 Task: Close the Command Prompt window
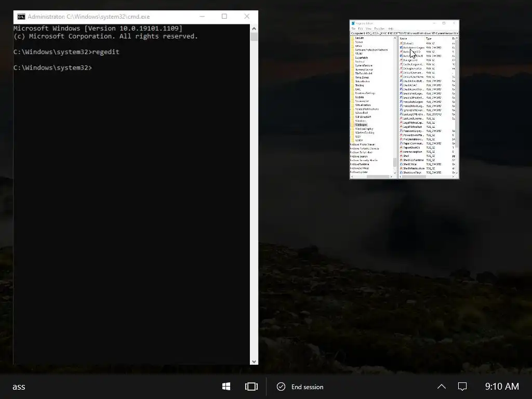click(x=247, y=16)
